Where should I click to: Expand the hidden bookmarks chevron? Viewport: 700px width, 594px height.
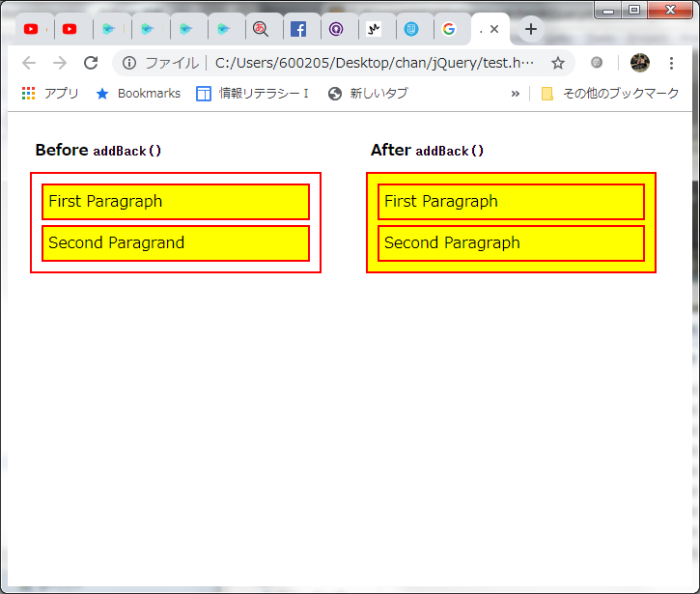515,94
